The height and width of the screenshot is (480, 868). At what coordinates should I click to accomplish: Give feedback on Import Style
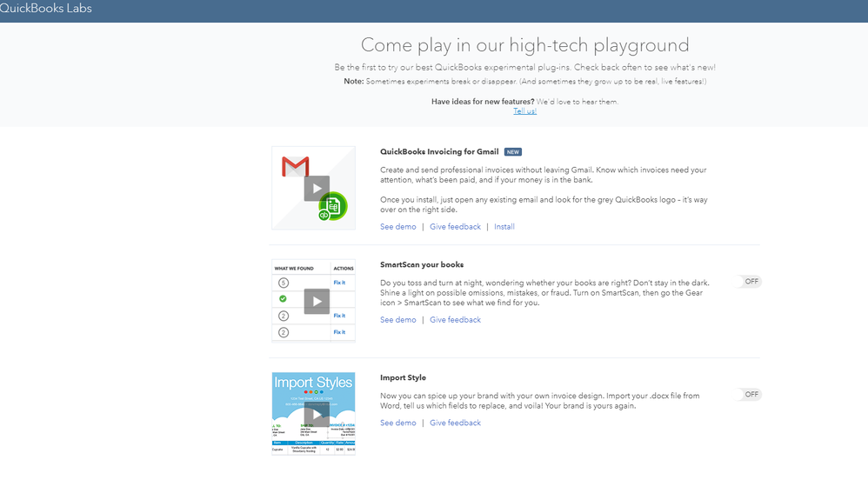[x=455, y=423]
